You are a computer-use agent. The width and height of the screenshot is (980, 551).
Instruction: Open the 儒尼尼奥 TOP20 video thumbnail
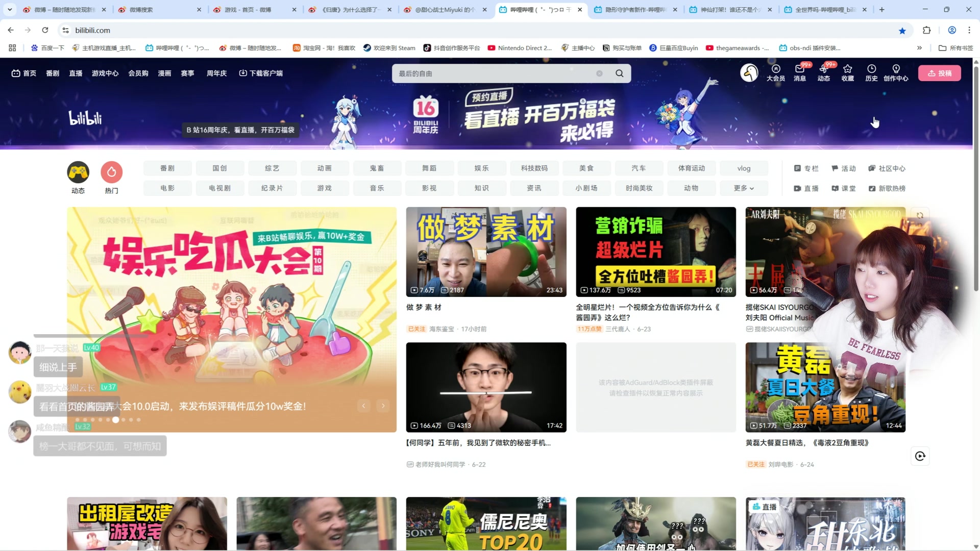point(486,523)
